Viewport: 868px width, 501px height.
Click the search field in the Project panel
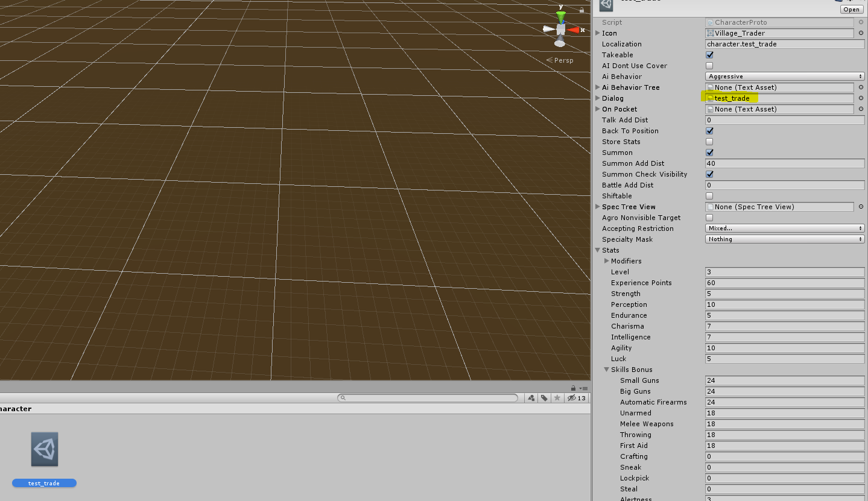pos(428,398)
